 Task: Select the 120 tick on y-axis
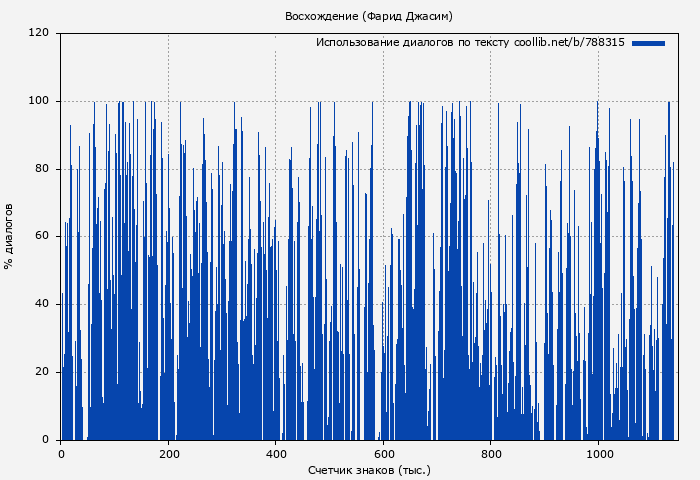[x=39, y=33]
